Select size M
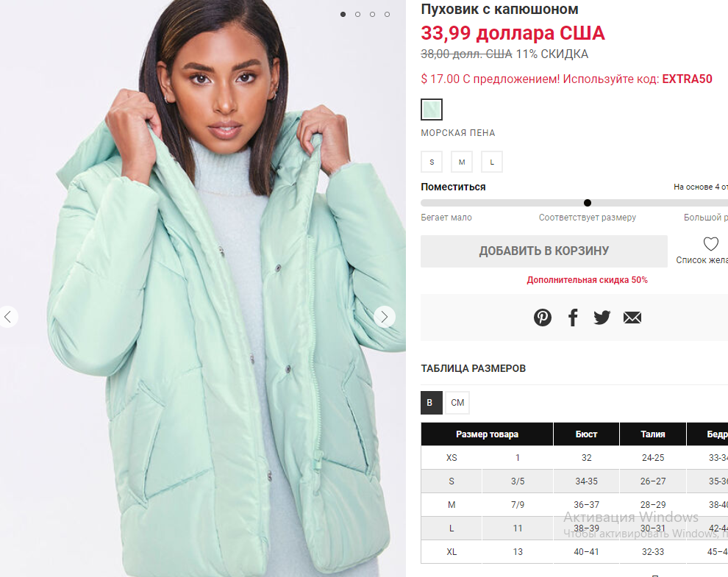The height and width of the screenshot is (577, 728). click(462, 162)
